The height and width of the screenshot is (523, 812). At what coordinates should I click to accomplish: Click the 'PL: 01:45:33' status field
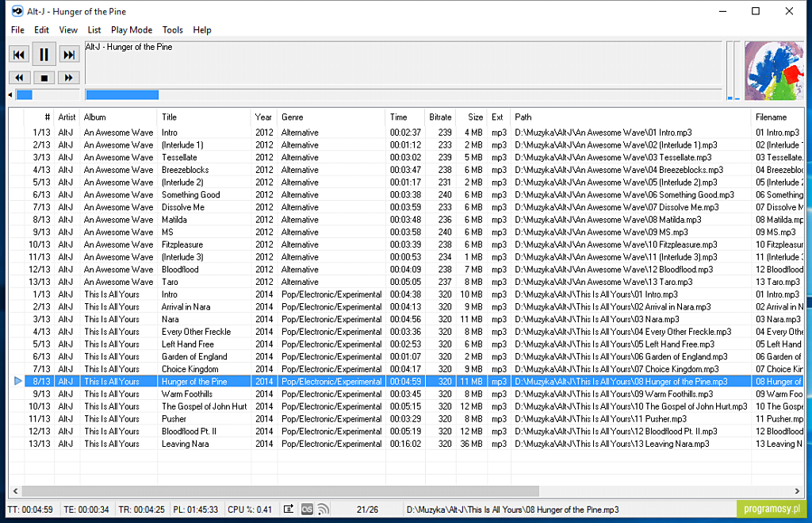(195, 510)
